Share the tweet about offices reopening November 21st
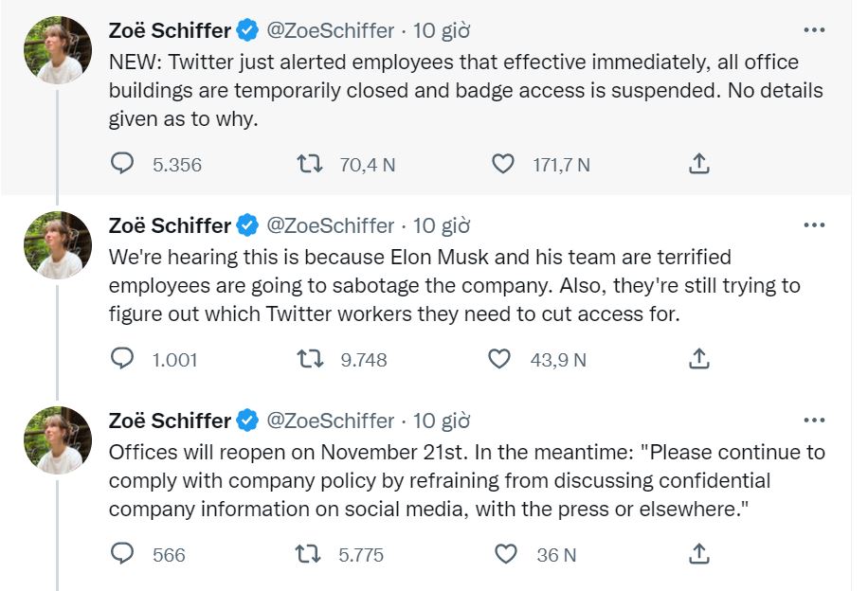868x591 pixels. tap(698, 555)
